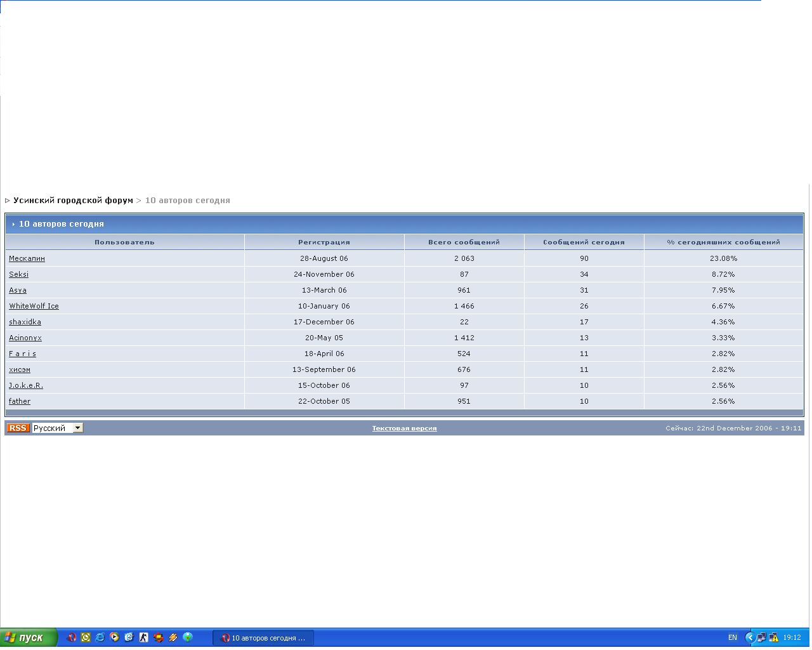The width and height of the screenshot is (812, 650).
Task: Open user profile Мескалин
Action: pos(27,259)
